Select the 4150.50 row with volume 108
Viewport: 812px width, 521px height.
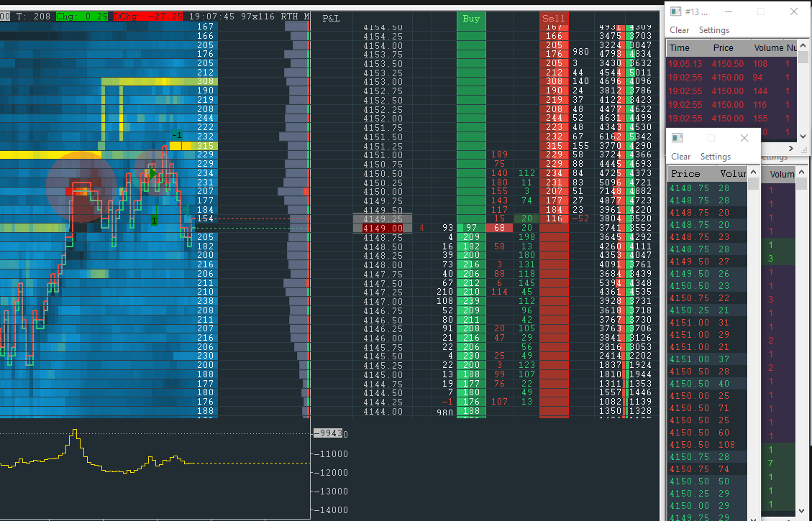(708, 444)
